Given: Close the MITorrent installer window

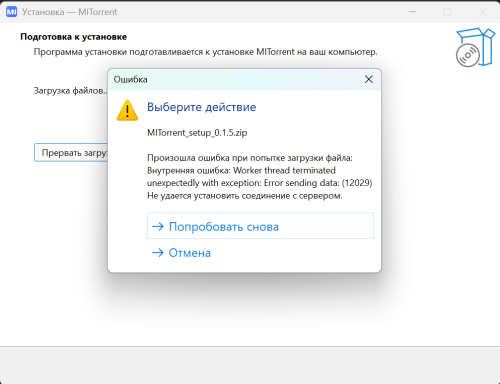Looking at the screenshot, I should pyautogui.click(x=483, y=12).
